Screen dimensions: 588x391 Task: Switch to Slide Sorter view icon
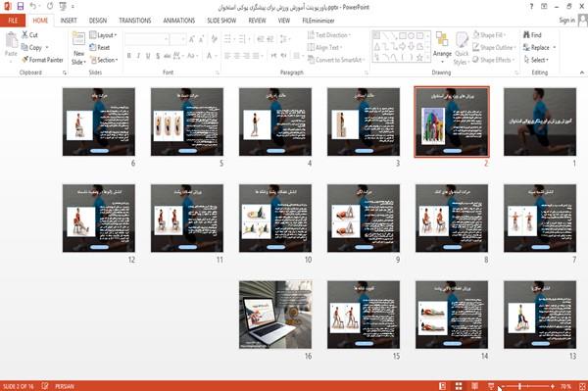(459, 386)
